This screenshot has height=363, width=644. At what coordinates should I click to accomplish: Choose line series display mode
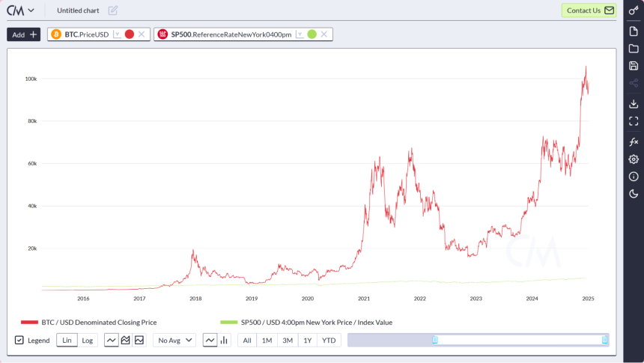(x=210, y=340)
